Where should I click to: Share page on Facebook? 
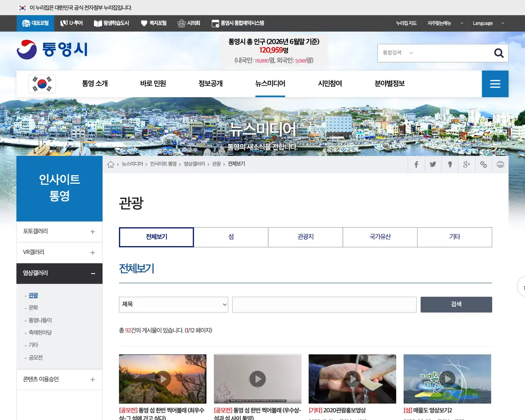pos(416,164)
